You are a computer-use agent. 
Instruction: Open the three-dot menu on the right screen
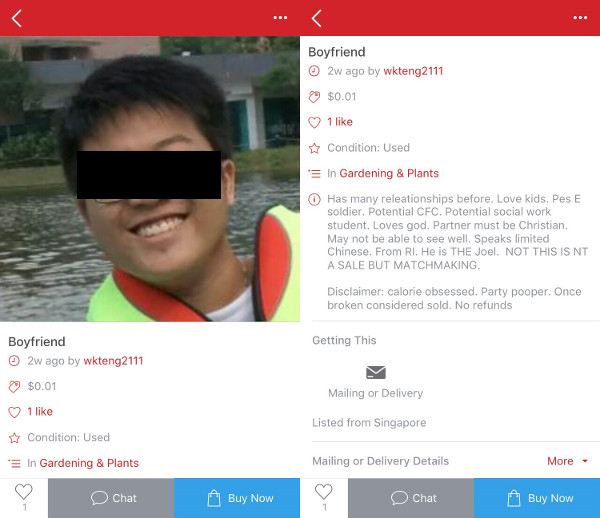coord(580,18)
